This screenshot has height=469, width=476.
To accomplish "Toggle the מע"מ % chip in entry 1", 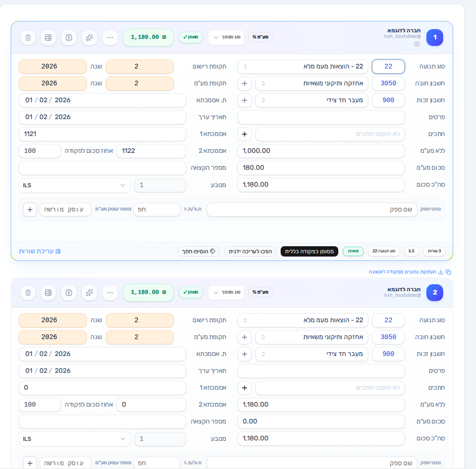I will [x=260, y=37].
